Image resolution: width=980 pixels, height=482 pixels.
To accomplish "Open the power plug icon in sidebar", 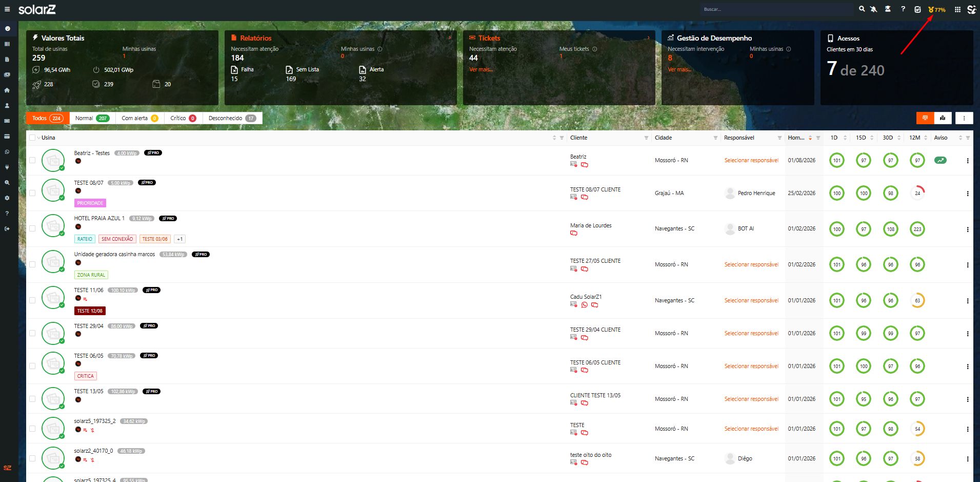I will point(7,167).
